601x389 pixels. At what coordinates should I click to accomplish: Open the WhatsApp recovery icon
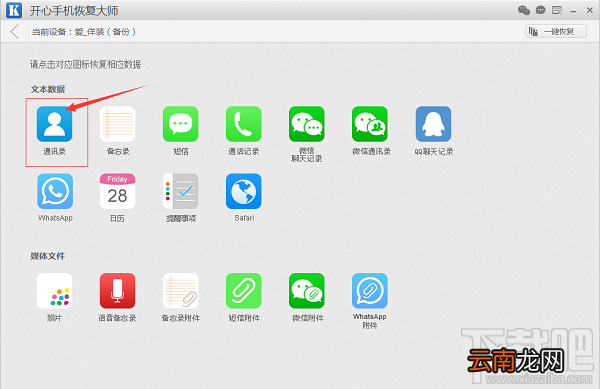pos(55,191)
